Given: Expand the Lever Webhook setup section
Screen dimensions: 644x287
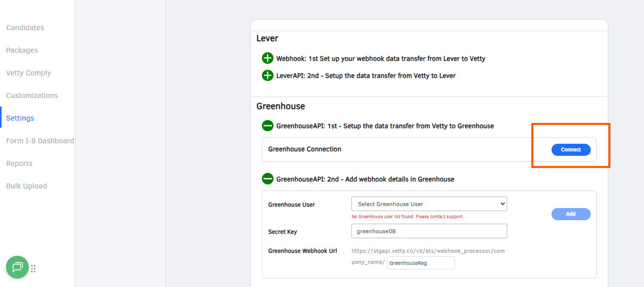Looking at the screenshot, I should [267, 58].
